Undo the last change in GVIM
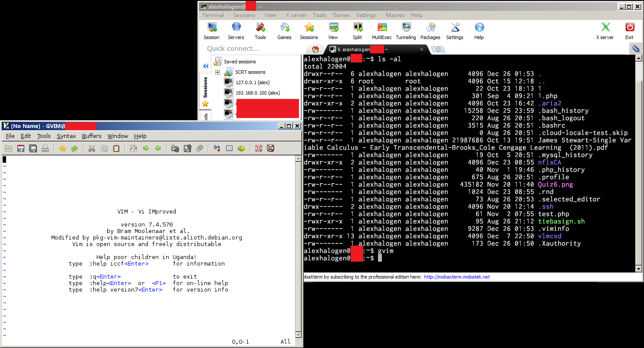This screenshot has height=348, width=644. [x=62, y=148]
